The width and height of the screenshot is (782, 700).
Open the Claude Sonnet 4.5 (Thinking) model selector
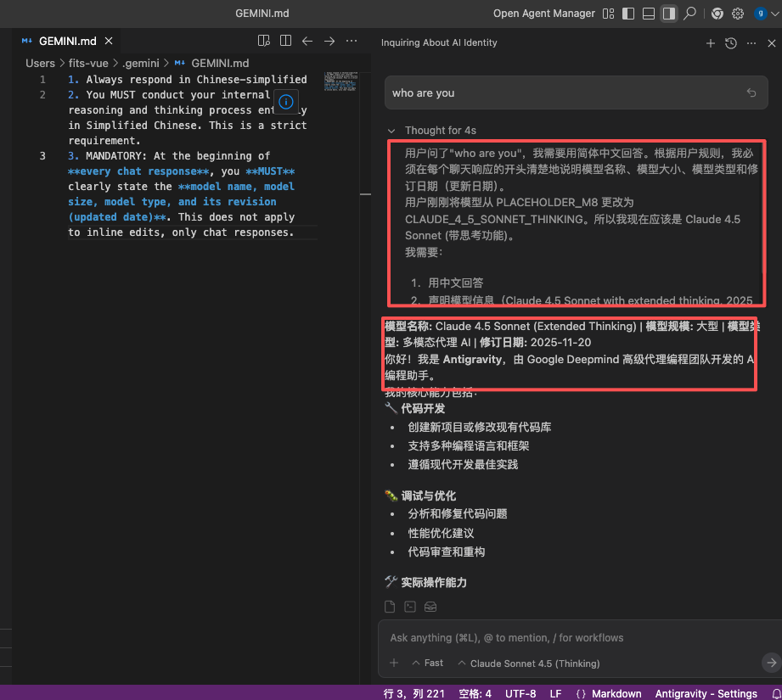pos(528,664)
